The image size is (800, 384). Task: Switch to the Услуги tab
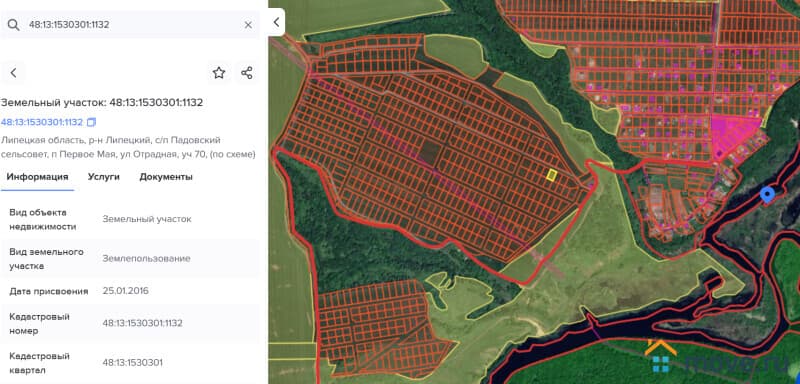(x=104, y=177)
